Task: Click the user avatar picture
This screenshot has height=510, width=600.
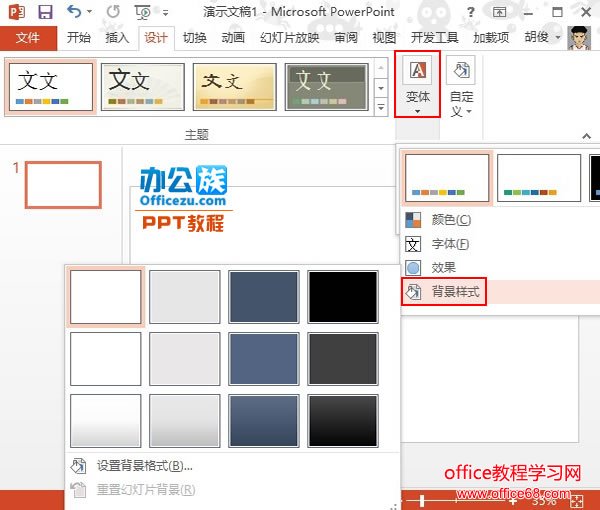Action: tap(579, 38)
